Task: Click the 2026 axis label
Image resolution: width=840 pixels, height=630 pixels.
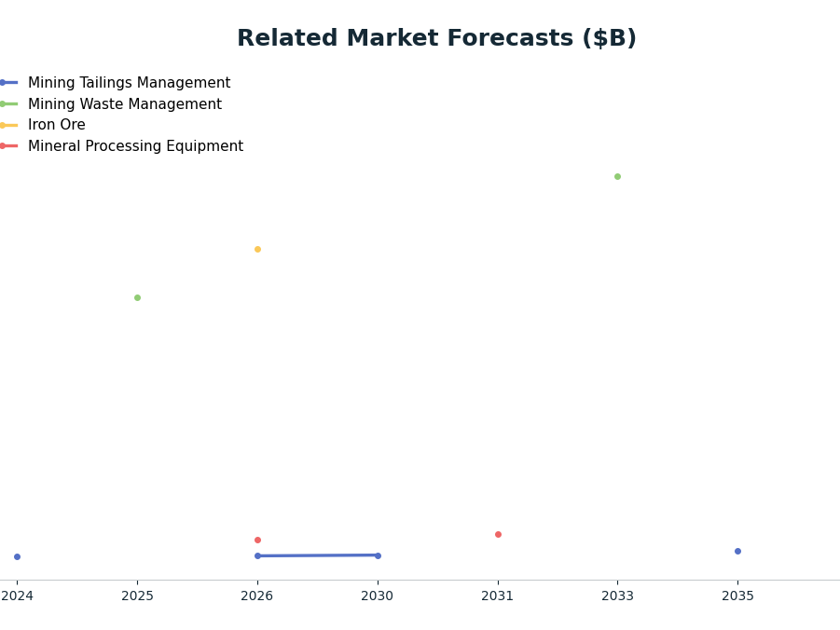Action: (x=257, y=596)
